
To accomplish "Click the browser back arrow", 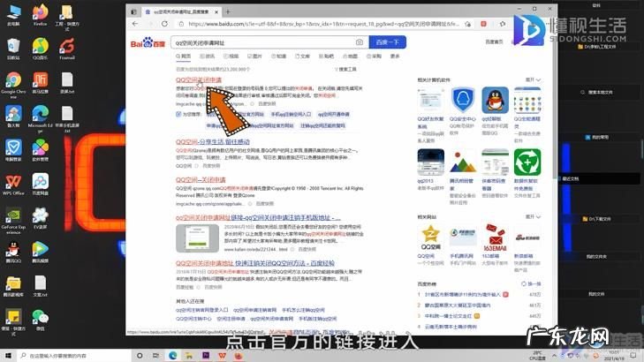I will point(135,24).
